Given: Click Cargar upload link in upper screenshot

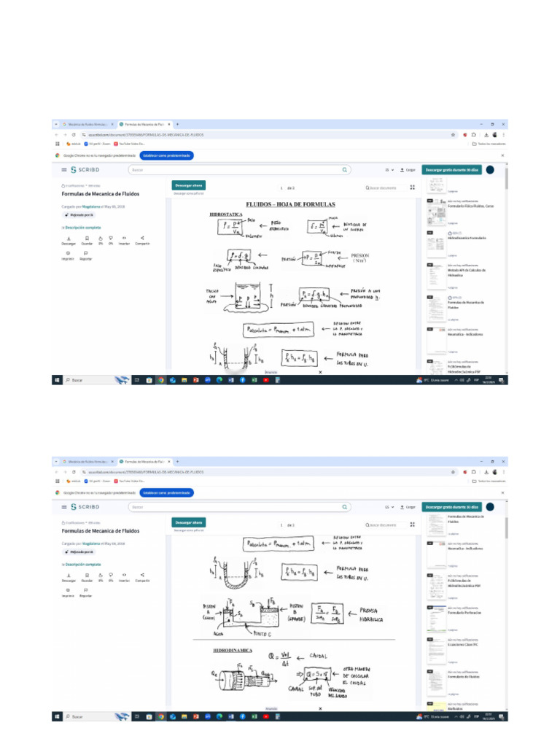Looking at the screenshot, I should (408, 169).
